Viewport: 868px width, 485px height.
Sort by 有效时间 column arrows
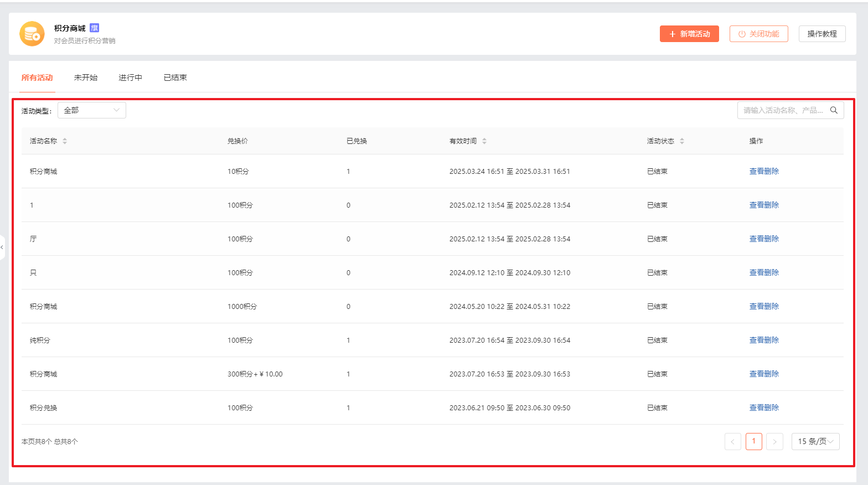point(484,141)
